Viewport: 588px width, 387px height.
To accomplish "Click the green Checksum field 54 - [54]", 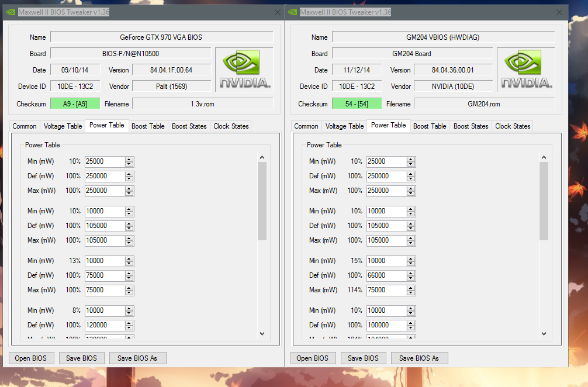I will (357, 104).
